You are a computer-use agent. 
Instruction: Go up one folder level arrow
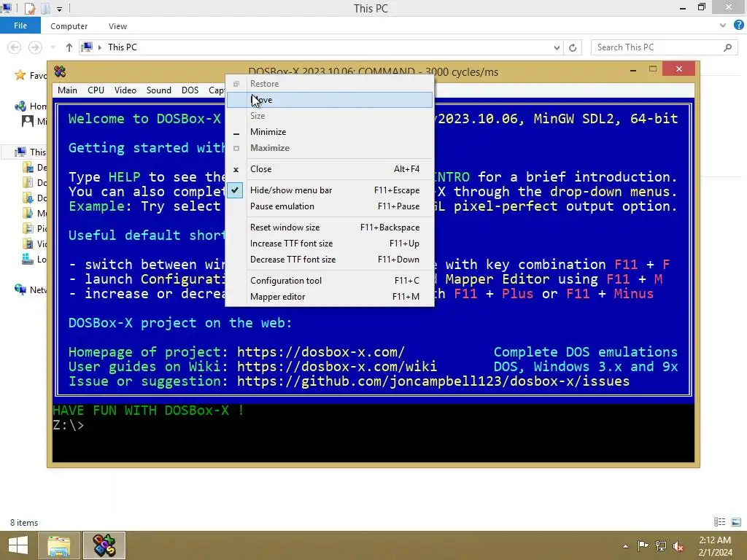(x=69, y=47)
